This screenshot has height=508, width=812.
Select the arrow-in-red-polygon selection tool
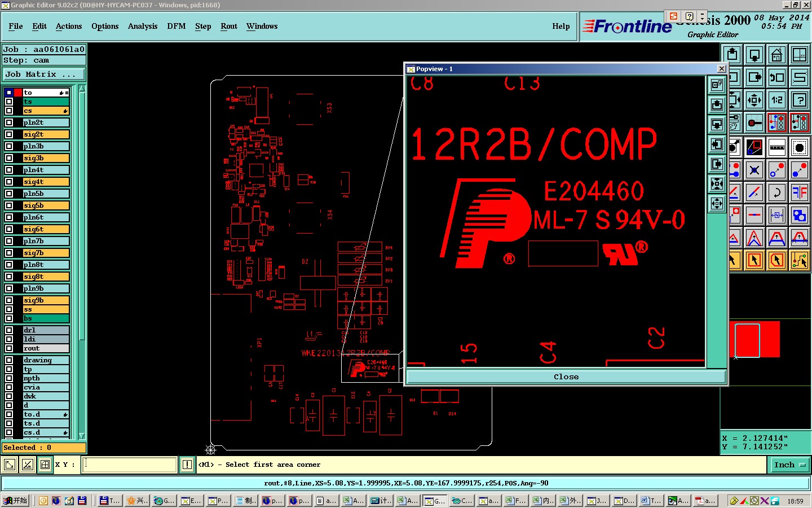[777, 260]
